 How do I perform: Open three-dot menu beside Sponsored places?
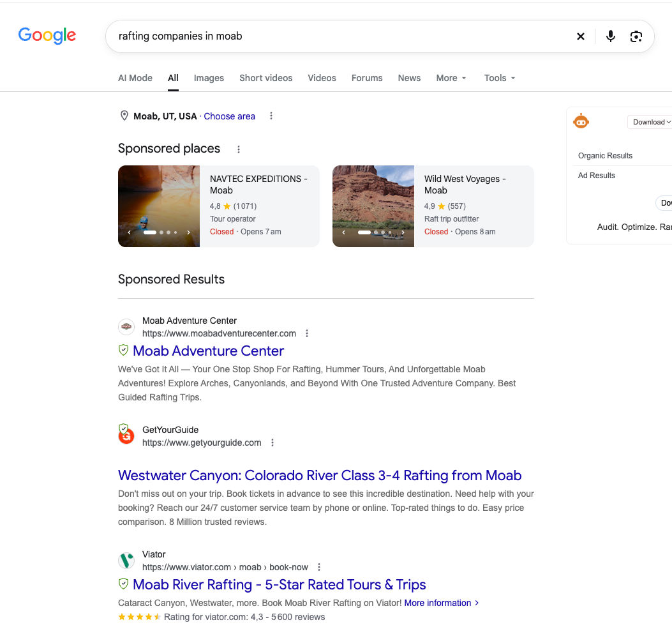[239, 149]
